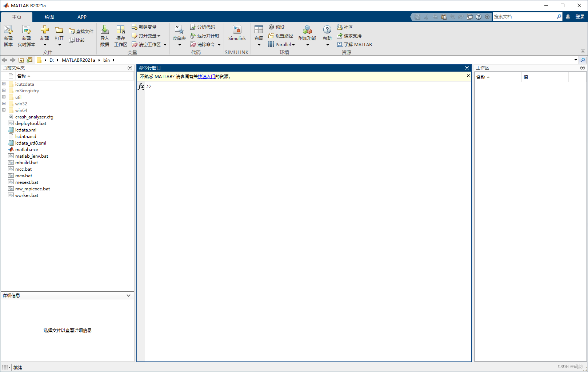
Task: Click the 新建实时脚本 (New Live Script) icon
Action: coord(27,30)
